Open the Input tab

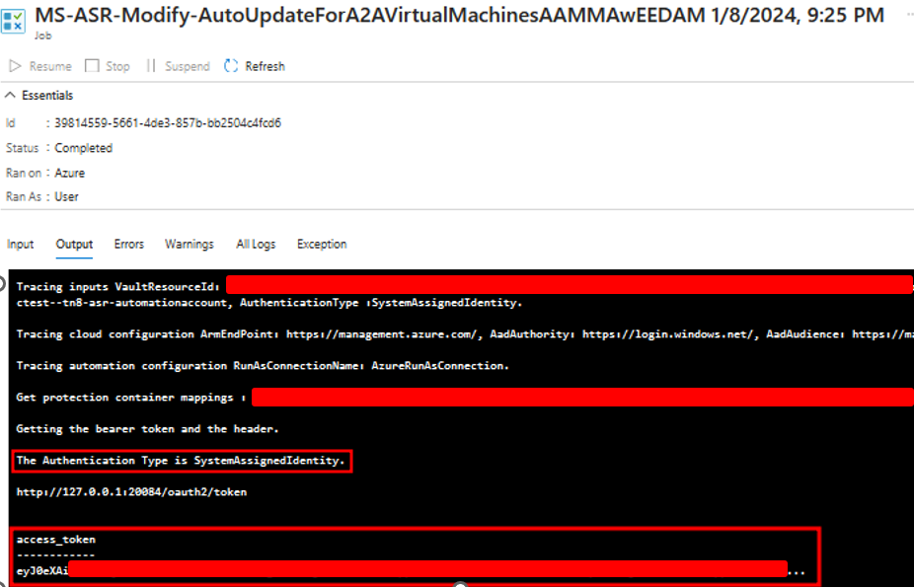coord(21,244)
